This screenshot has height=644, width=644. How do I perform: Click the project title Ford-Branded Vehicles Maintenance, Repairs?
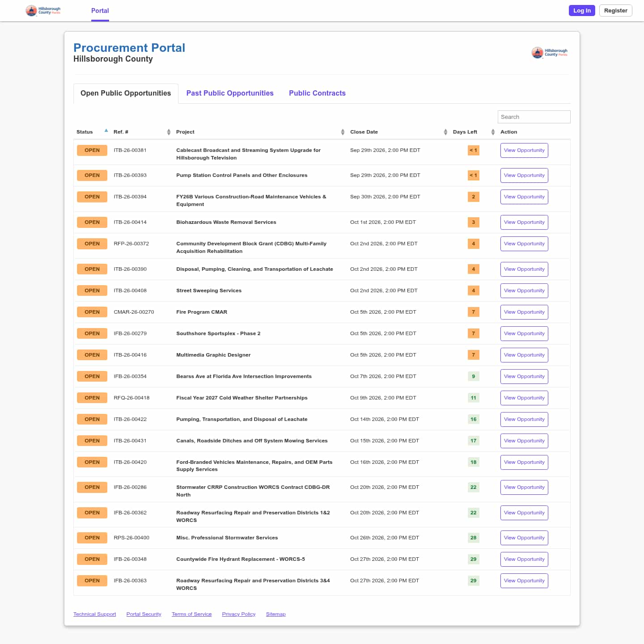pyautogui.click(x=254, y=466)
